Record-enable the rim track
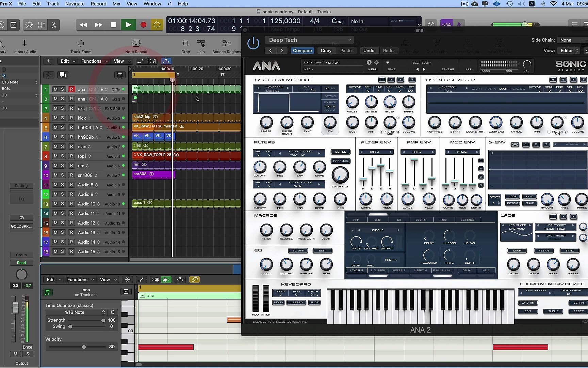Viewport: 588px width, 368px height. [71, 166]
